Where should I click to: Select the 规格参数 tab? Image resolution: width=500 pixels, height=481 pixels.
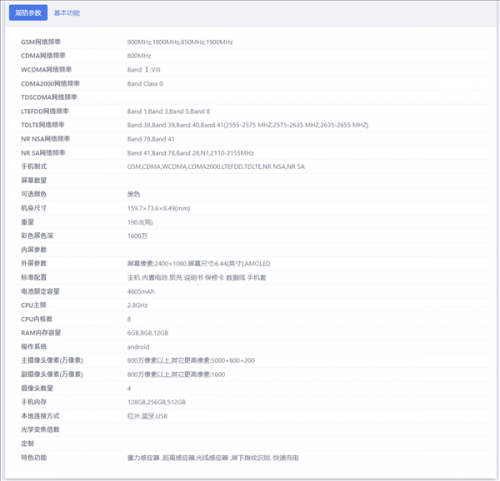coord(28,13)
